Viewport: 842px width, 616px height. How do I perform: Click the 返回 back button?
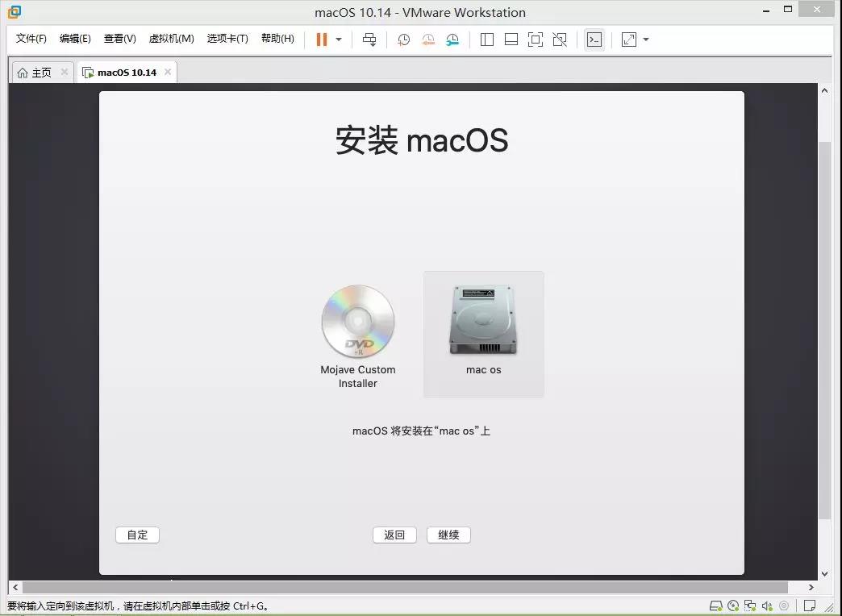coord(394,535)
